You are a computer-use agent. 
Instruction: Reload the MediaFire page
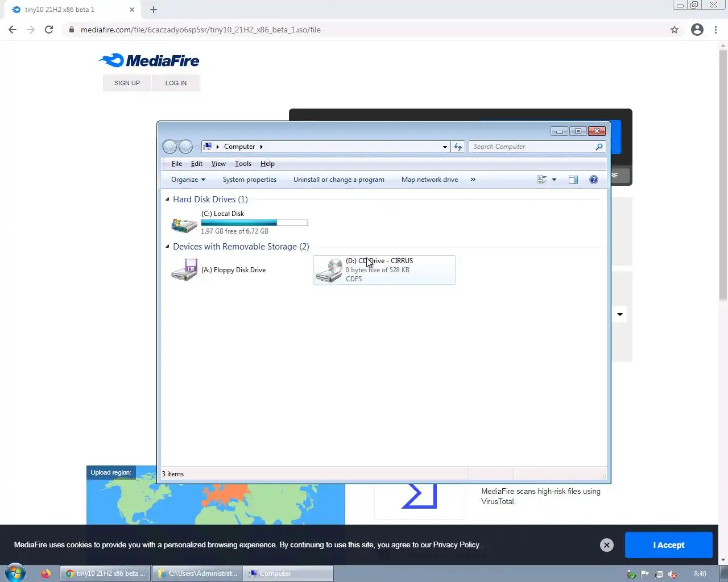[x=49, y=30]
